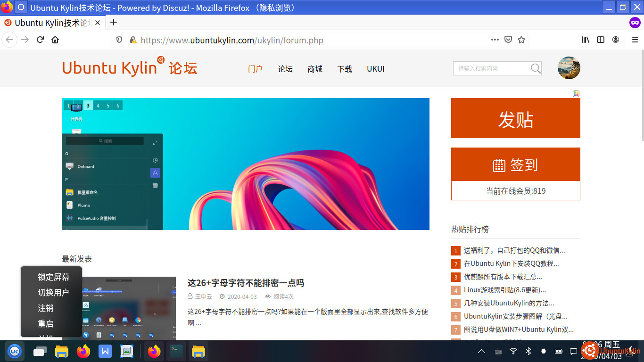Click the forum search magnifier icon
The height and width of the screenshot is (362, 644).
click(x=536, y=69)
